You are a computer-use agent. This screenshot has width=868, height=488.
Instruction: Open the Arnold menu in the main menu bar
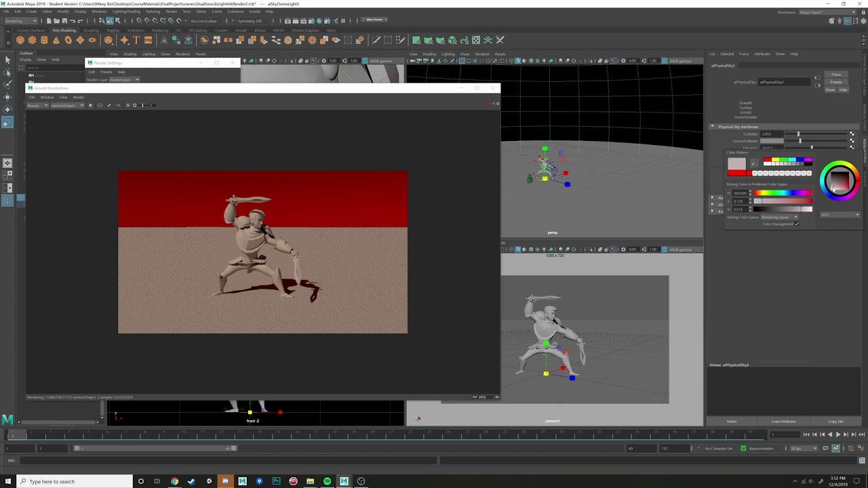254,12
